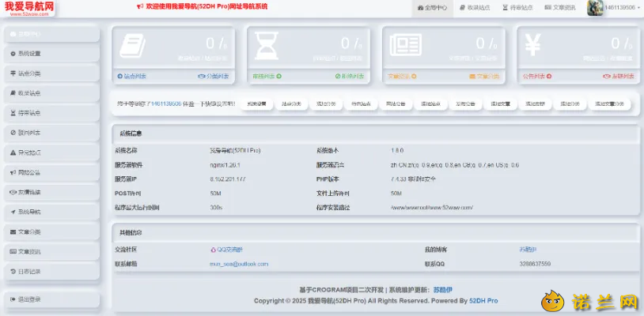Expand the 1461139506 account dropdown in header
644x316 pixels.
pyautogui.click(x=621, y=8)
